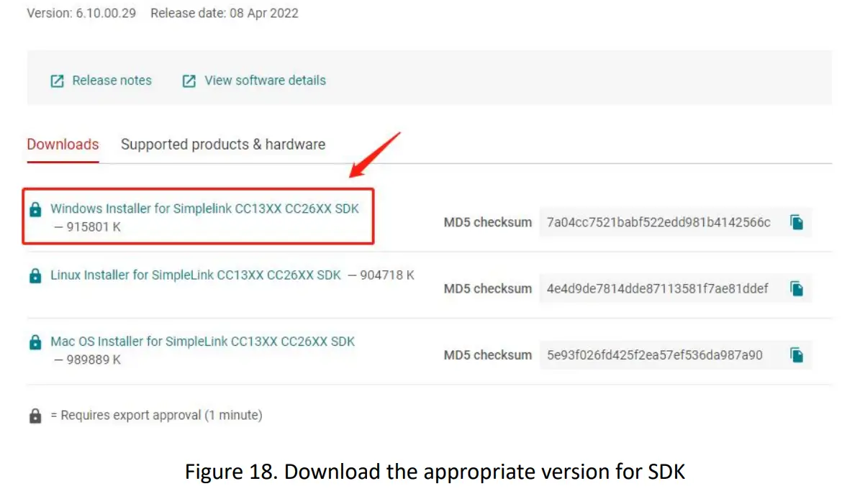The width and height of the screenshot is (860, 504).
Task: Download Linux Installer for SimpleLink CC13XX CC26XX SDK
Action: click(196, 275)
